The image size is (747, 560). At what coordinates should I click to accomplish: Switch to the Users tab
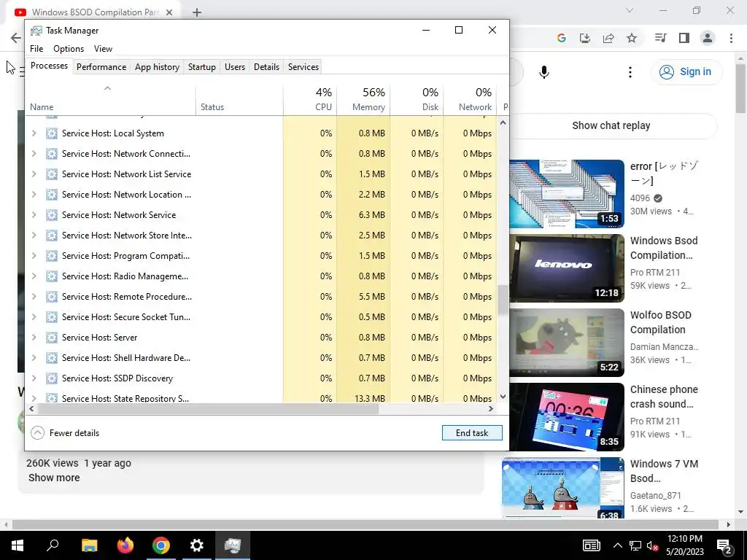coord(235,66)
